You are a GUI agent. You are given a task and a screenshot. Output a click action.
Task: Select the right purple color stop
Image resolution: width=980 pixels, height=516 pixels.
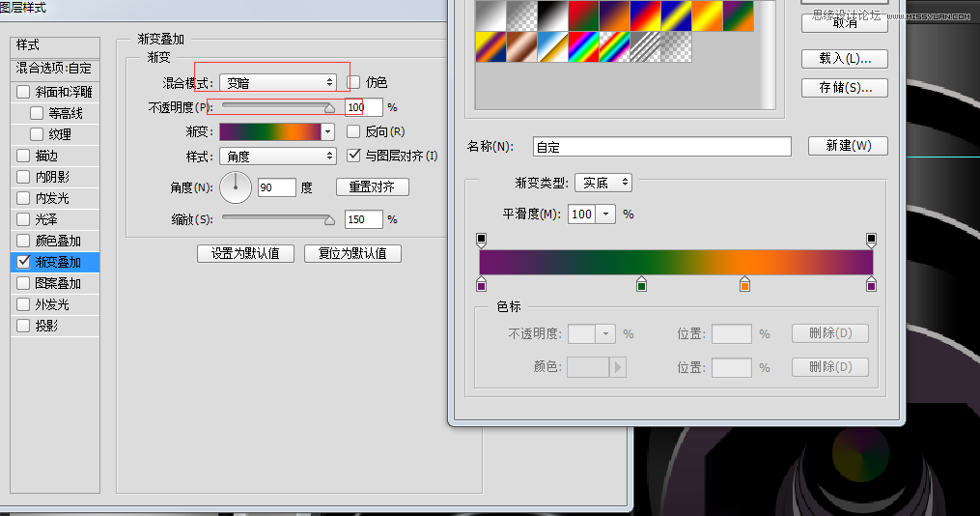point(871,284)
